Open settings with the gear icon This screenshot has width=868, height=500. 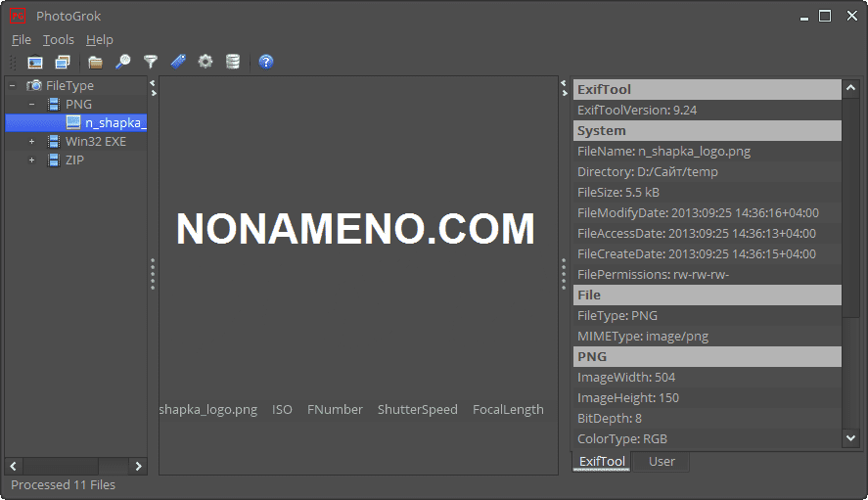pos(205,62)
